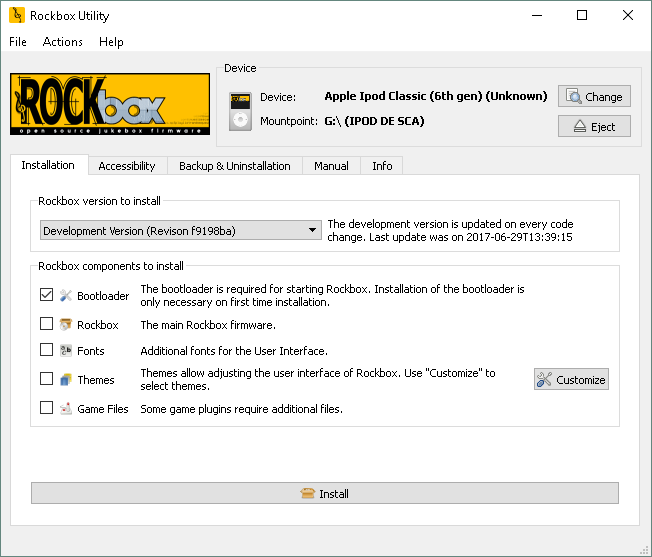Check the Game Files checkbox
The height and width of the screenshot is (557, 652).
coord(47,408)
